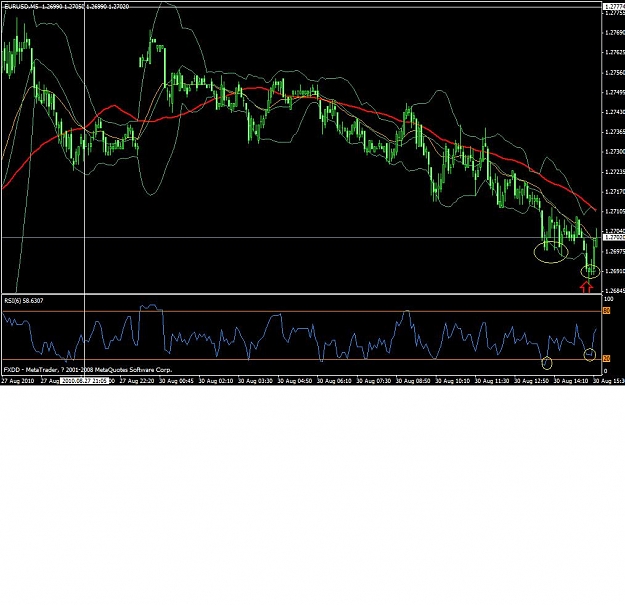Click the 1.27365 price axis label

coord(615,132)
